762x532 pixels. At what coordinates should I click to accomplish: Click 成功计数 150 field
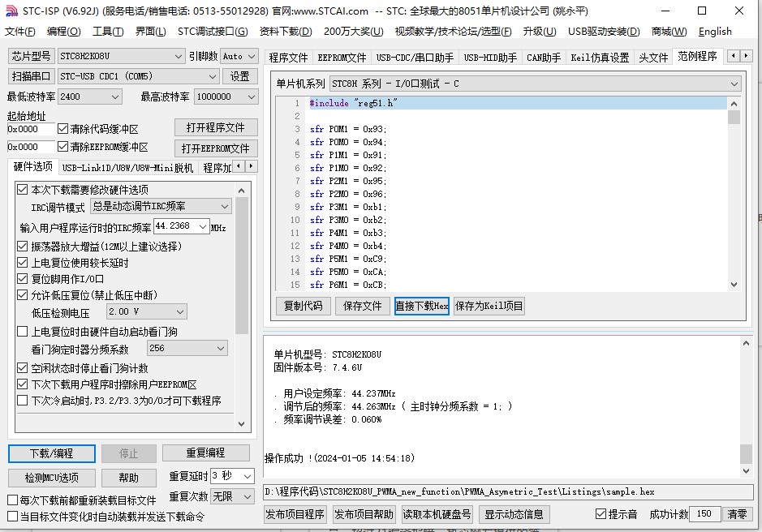(704, 514)
